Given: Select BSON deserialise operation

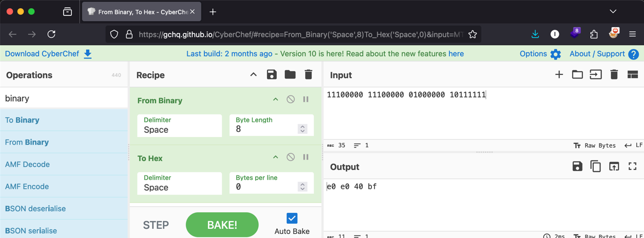Looking at the screenshot, I should pos(64,208).
